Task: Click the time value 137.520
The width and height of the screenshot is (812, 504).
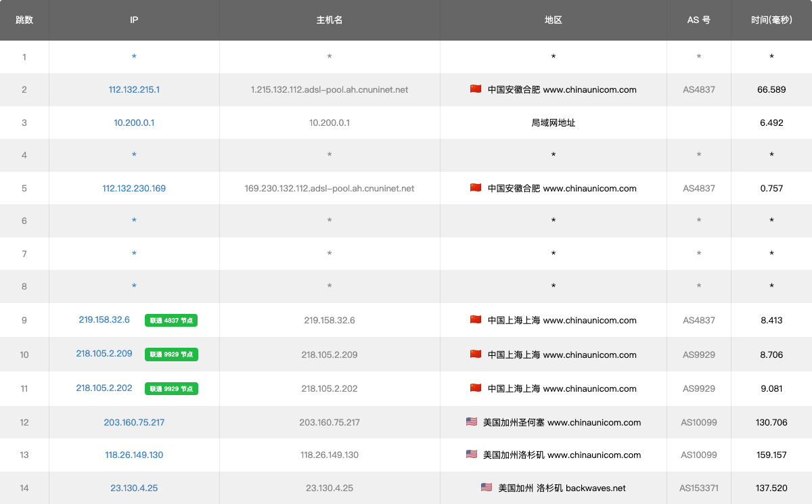Action: click(771, 488)
